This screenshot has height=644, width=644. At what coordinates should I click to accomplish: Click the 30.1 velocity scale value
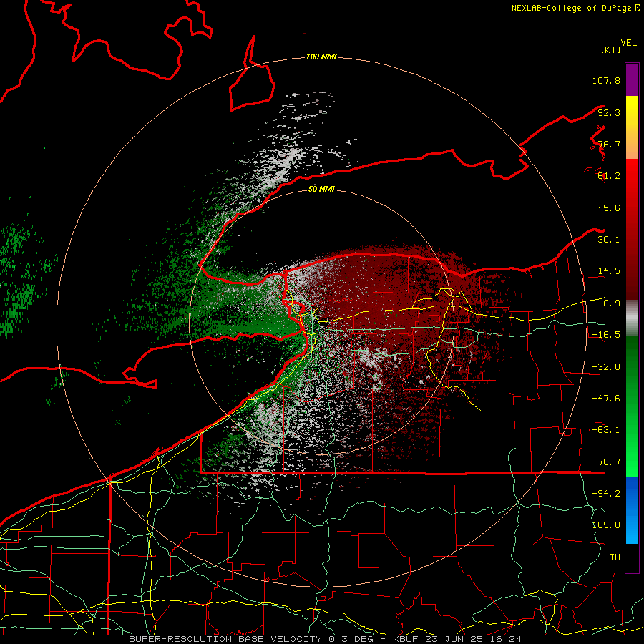[609, 240]
